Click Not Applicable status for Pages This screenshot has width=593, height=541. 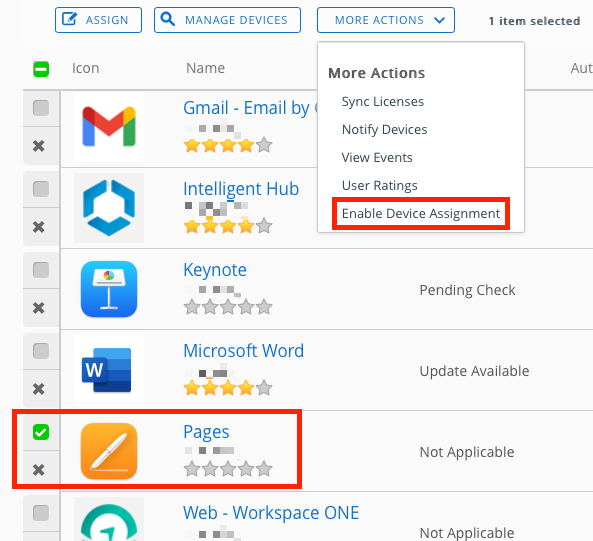467,452
